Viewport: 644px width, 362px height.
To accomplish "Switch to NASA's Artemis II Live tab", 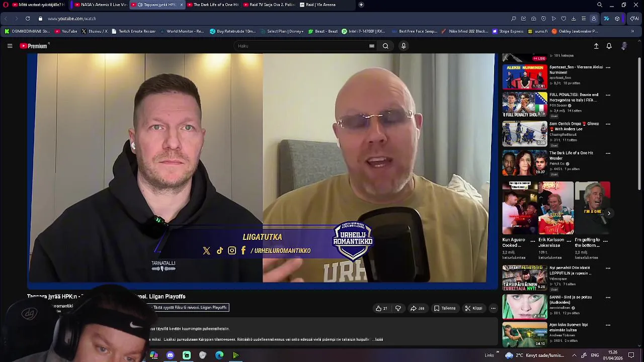I will click(x=100, y=5).
